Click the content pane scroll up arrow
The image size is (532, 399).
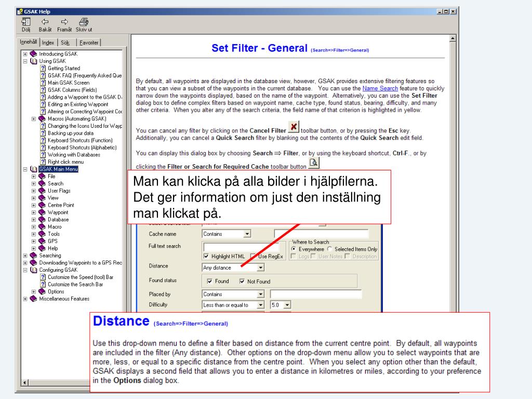(453, 38)
